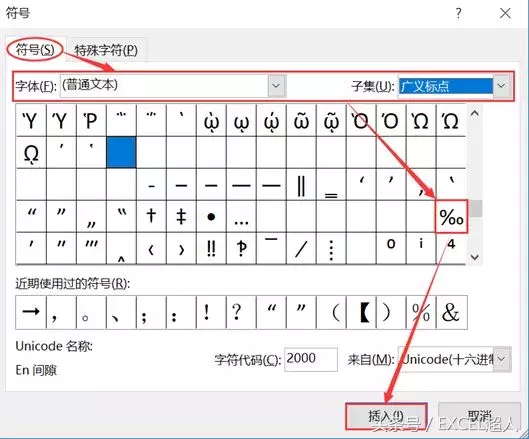Pick the triple prime ‴ symbol

[x=91, y=248]
